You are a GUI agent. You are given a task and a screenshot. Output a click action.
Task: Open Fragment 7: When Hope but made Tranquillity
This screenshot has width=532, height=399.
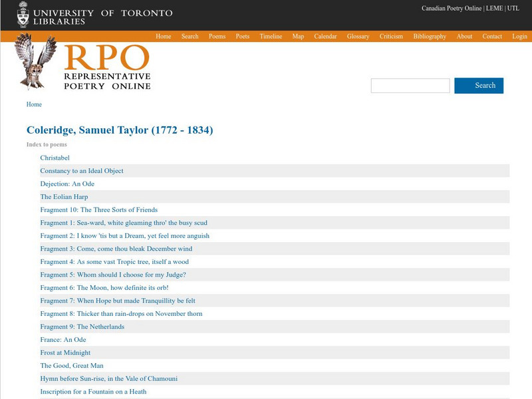pyautogui.click(x=118, y=301)
